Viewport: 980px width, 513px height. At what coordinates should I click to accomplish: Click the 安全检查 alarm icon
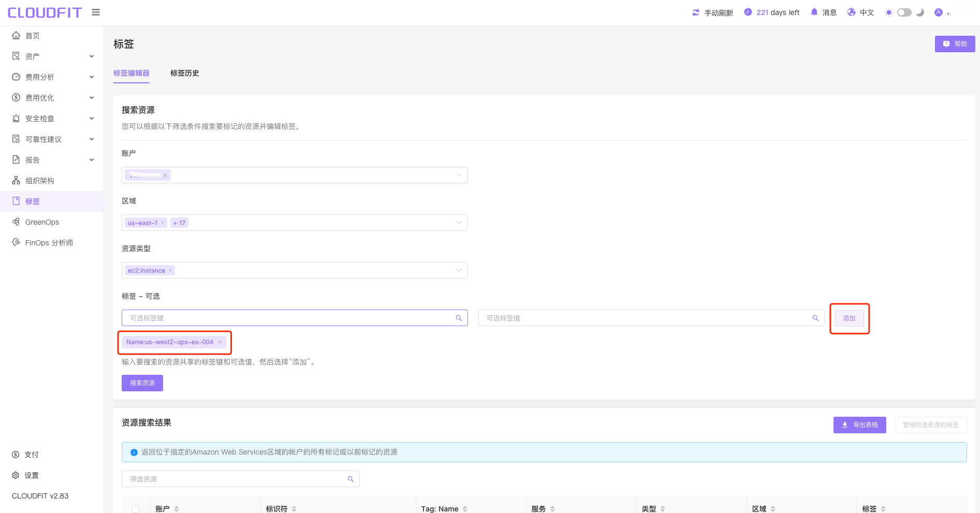coord(16,118)
